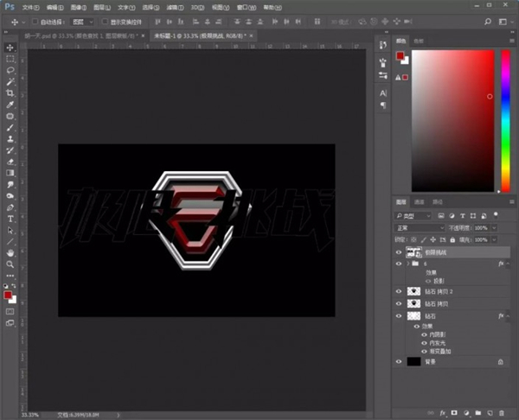Select the Magic Wand tool
Viewport: 519px width, 420px height.
click(x=10, y=82)
